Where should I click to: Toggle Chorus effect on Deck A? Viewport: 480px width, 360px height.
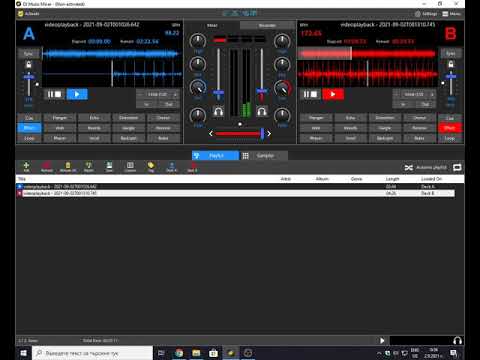(163, 118)
